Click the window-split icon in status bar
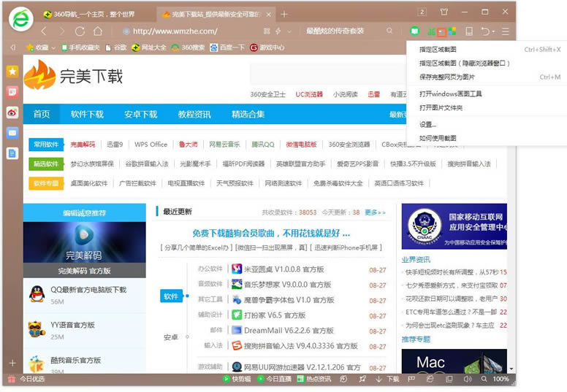Screen dimensions: 567x392 coord(449,379)
